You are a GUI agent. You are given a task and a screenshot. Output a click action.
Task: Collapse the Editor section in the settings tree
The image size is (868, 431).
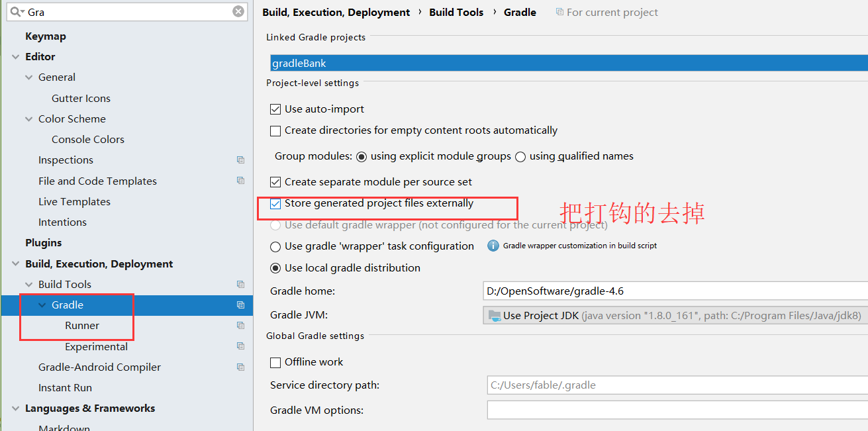[x=16, y=56]
